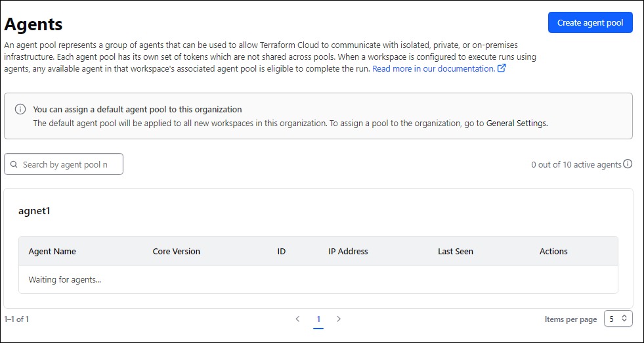The width and height of the screenshot is (644, 343).
Task: Click the Agents page heading
Action: click(x=33, y=25)
